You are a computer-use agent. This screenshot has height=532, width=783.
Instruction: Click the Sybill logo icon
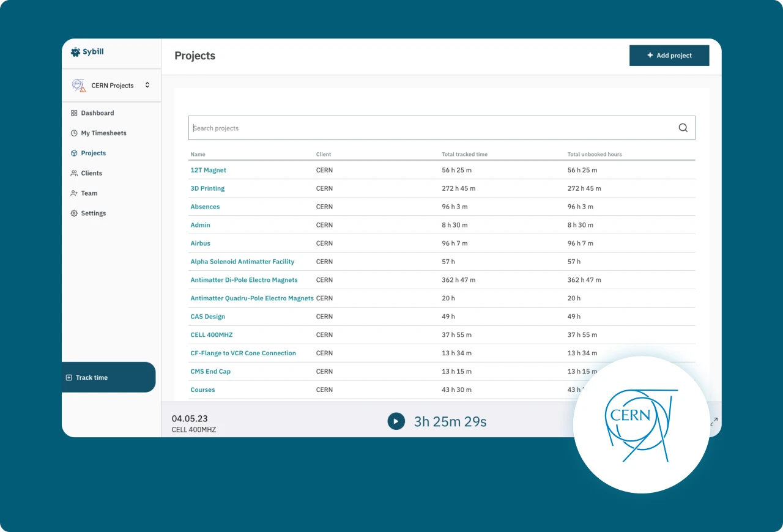click(x=75, y=52)
